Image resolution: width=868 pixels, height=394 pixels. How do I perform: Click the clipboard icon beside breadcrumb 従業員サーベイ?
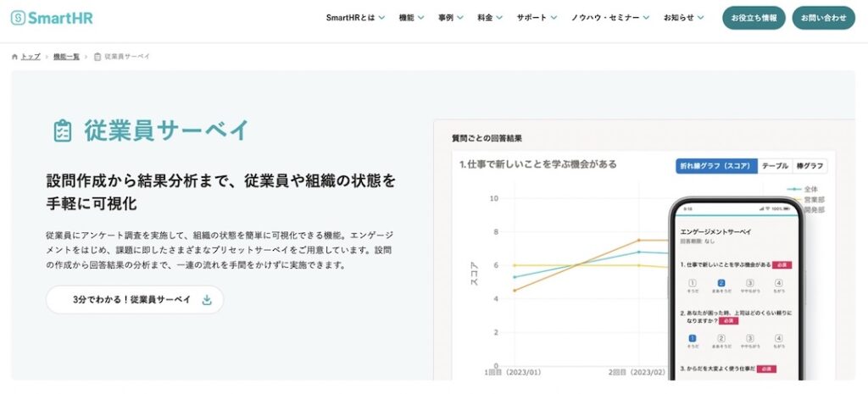click(x=97, y=57)
